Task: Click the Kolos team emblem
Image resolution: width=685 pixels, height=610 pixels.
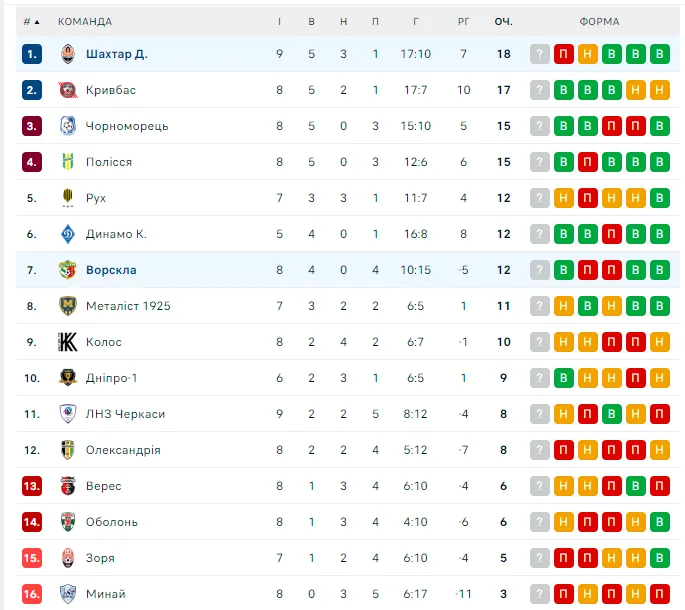Action: coord(68,342)
